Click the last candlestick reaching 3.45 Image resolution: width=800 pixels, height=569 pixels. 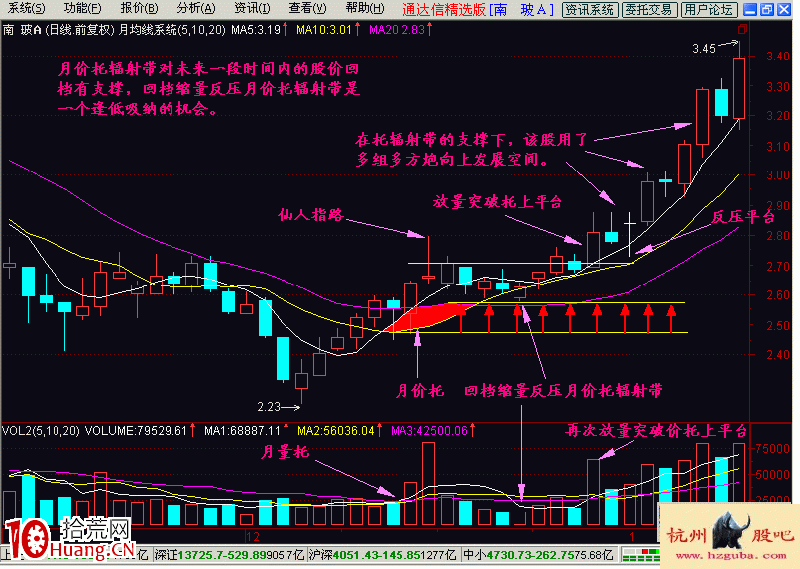click(x=739, y=88)
